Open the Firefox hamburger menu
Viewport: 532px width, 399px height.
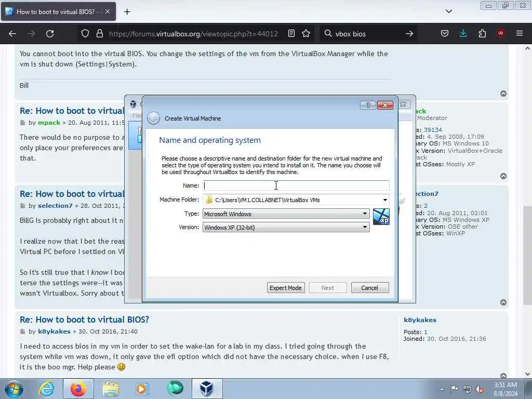(520, 33)
